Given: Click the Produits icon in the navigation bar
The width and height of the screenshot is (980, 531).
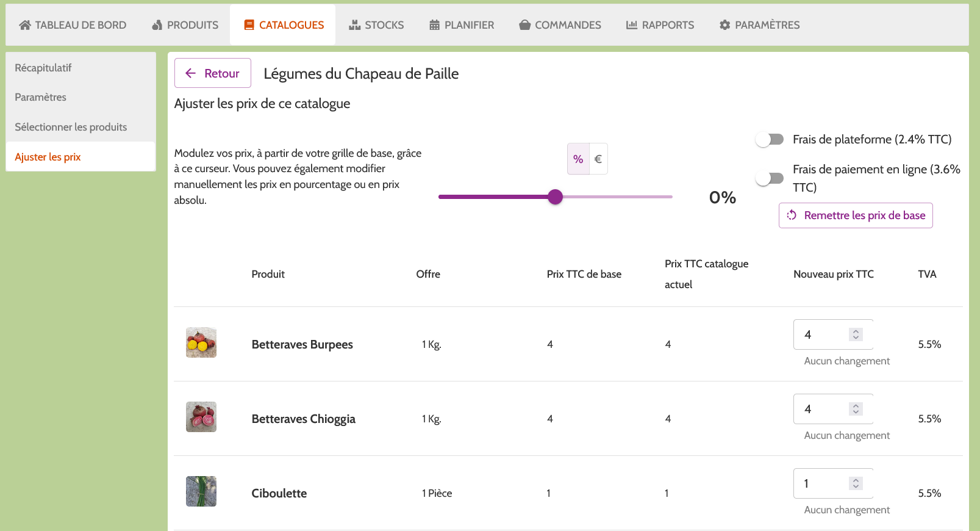Looking at the screenshot, I should click(x=157, y=25).
